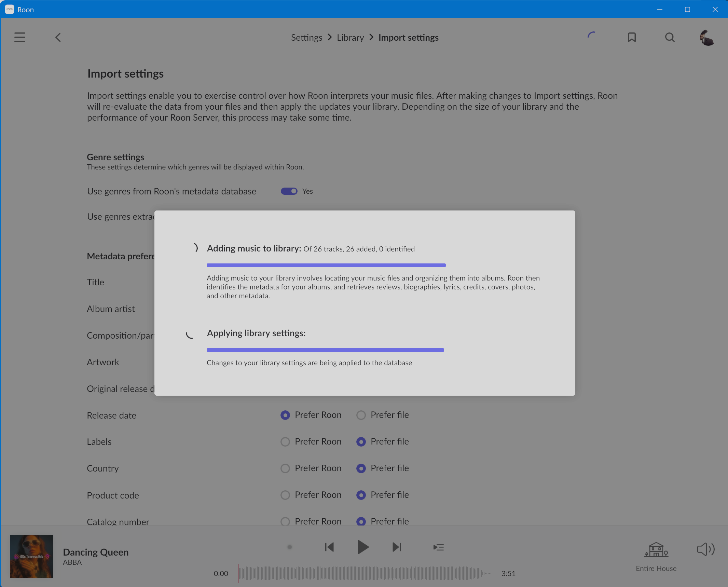Open the play queue icon

coord(439,547)
